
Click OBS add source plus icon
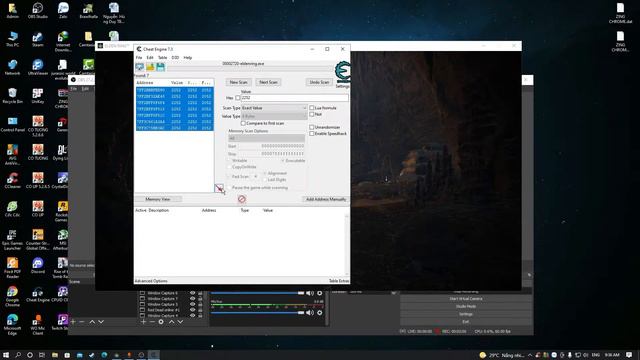(143, 322)
